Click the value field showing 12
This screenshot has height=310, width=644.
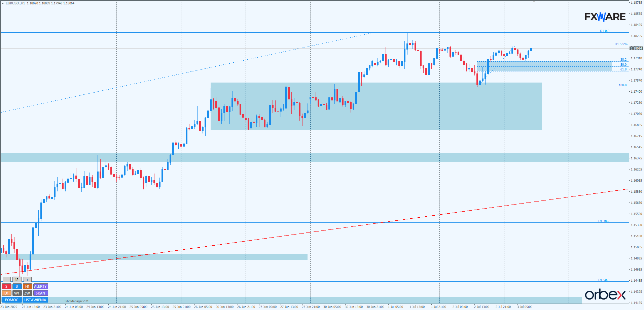[17, 280]
